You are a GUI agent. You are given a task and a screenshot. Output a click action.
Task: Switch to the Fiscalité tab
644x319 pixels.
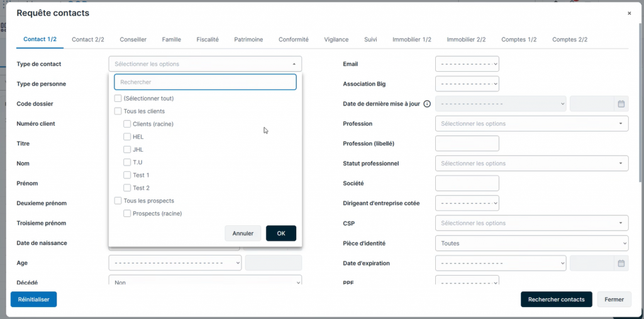coord(208,40)
